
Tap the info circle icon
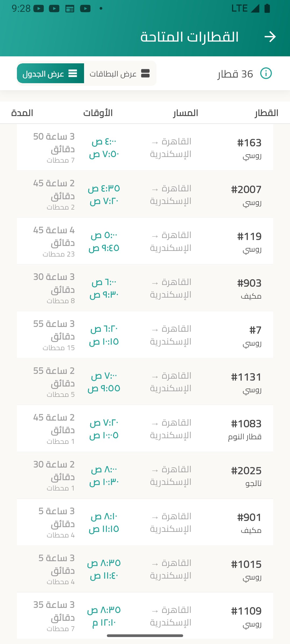coord(266,73)
